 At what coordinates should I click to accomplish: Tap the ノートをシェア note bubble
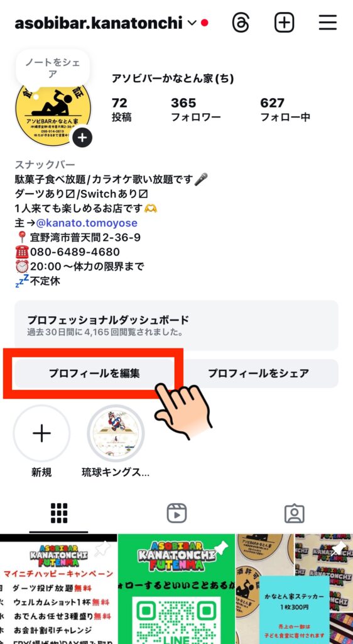click(x=53, y=68)
